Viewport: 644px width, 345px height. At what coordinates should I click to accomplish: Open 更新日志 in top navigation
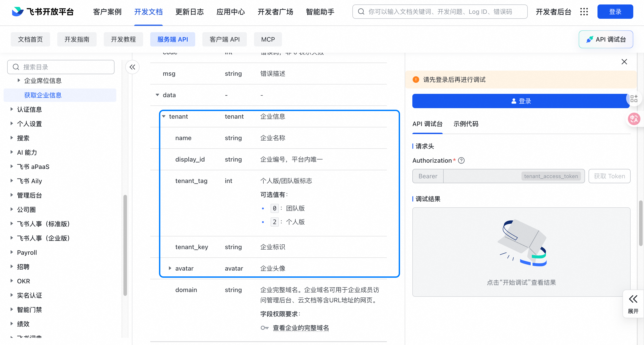coord(189,11)
